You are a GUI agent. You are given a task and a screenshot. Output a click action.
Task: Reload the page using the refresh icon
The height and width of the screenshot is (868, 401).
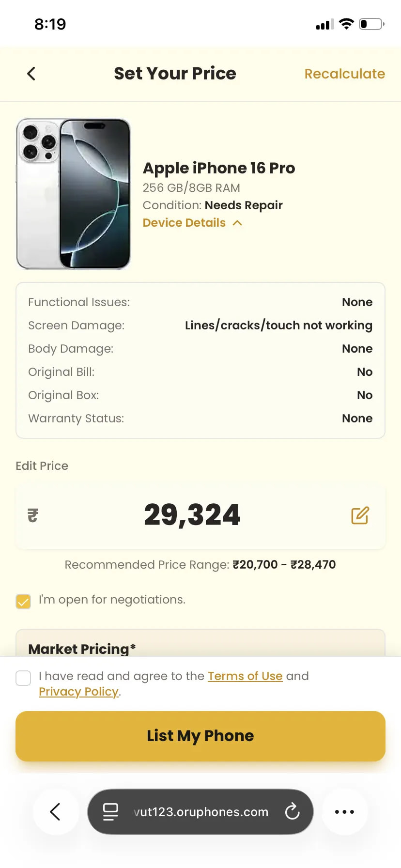pyautogui.click(x=293, y=811)
